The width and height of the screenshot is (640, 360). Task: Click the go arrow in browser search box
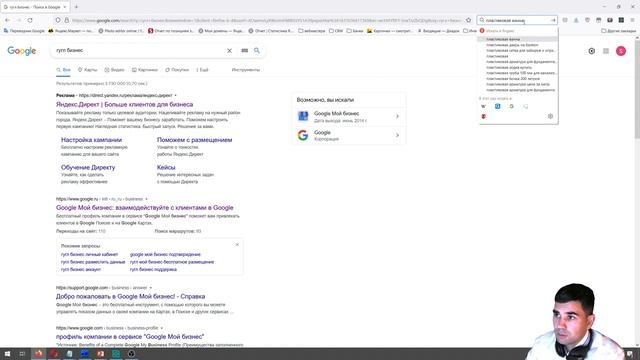(x=553, y=20)
